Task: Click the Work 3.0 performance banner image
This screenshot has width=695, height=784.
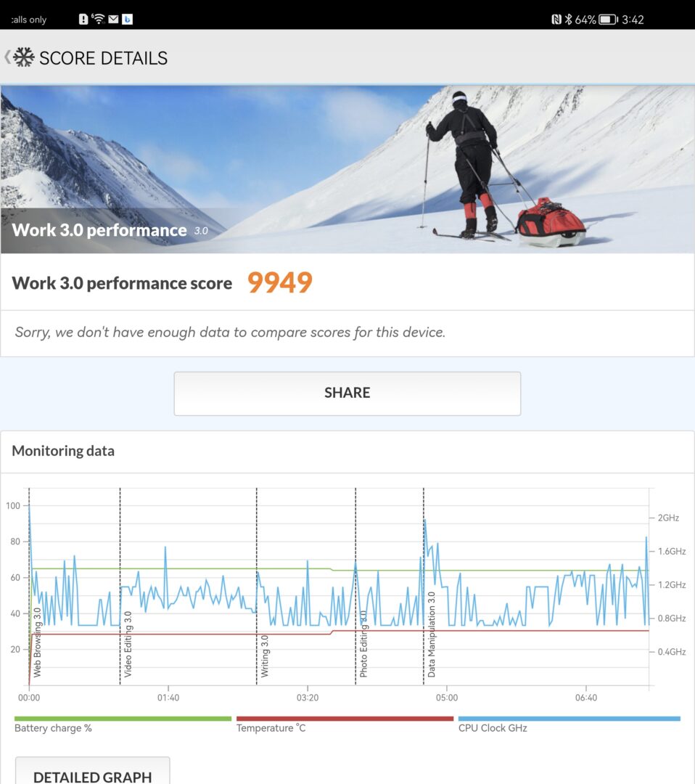Action: click(347, 169)
